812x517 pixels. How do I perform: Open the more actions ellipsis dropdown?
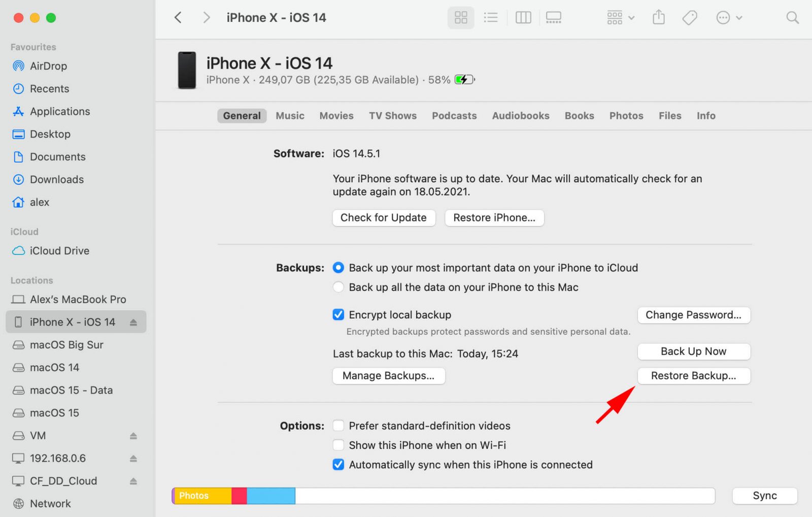729,17
